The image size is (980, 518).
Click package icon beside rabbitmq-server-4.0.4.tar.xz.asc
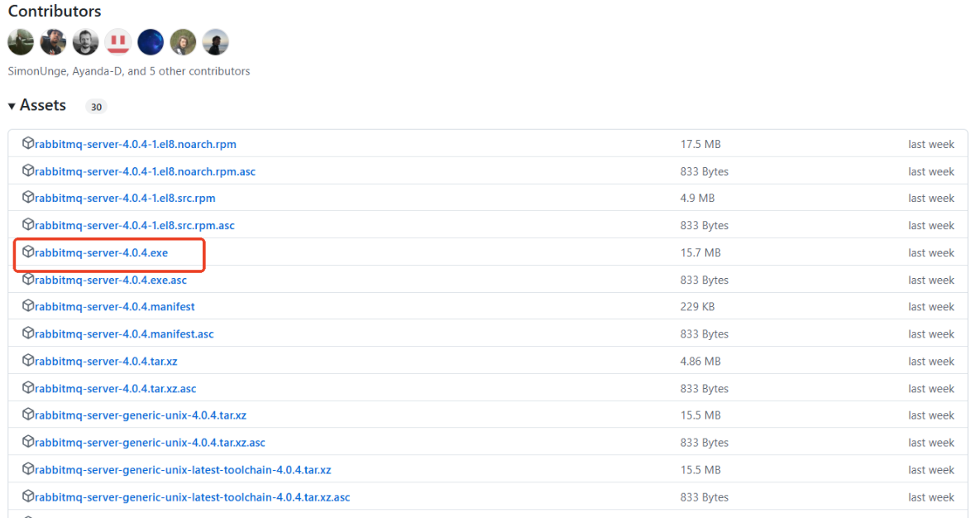(x=27, y=387)
